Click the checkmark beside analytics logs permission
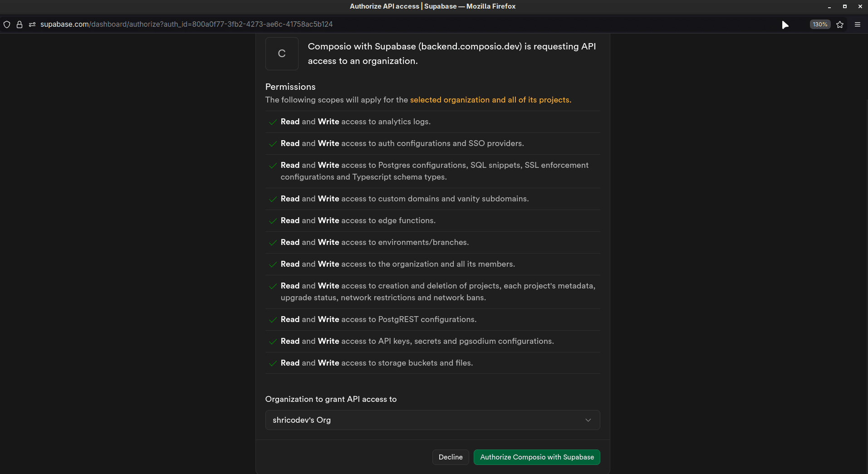 [273, 122]
